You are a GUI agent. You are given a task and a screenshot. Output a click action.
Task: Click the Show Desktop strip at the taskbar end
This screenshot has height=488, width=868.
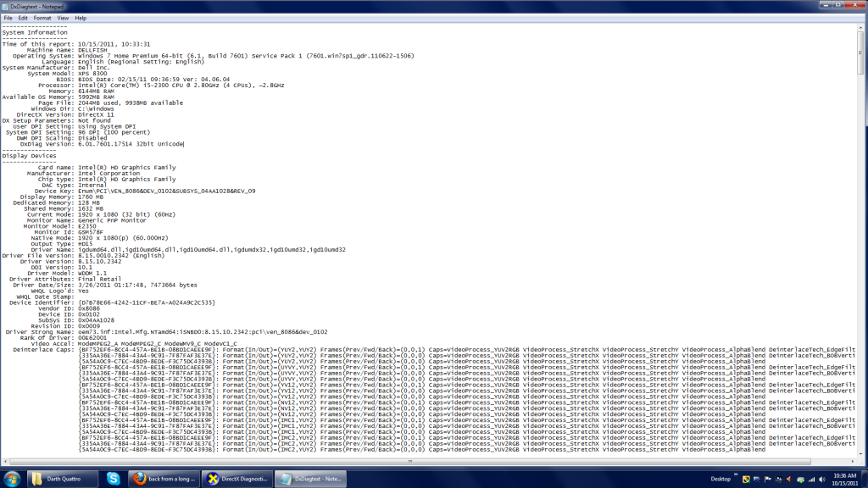tap(864, 480)
